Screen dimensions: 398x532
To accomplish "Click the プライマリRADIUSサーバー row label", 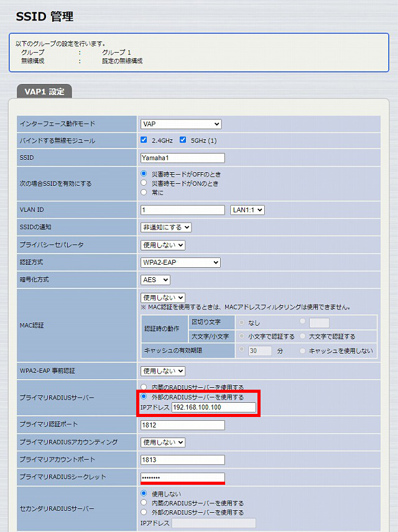I will pos(57,398).
